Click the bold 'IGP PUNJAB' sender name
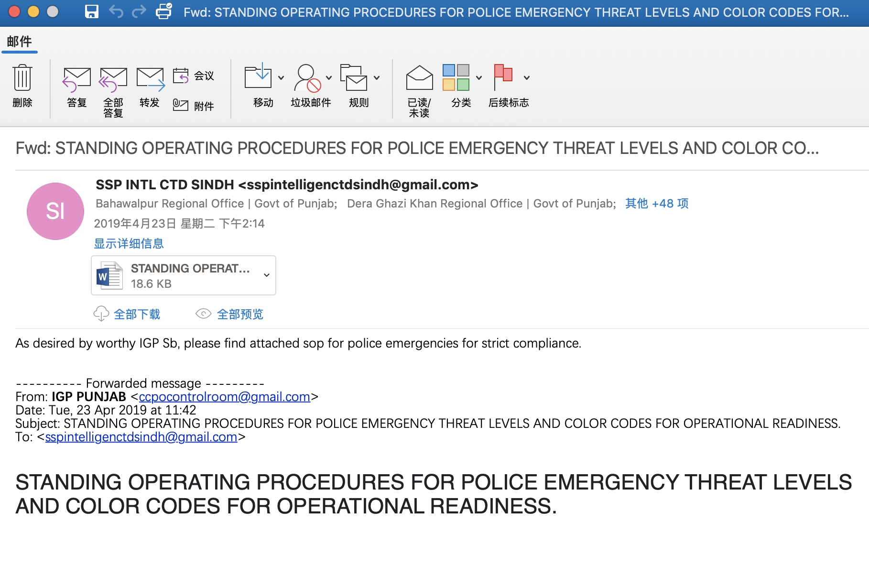Screen dimensions: 869x588 point(89,397)
